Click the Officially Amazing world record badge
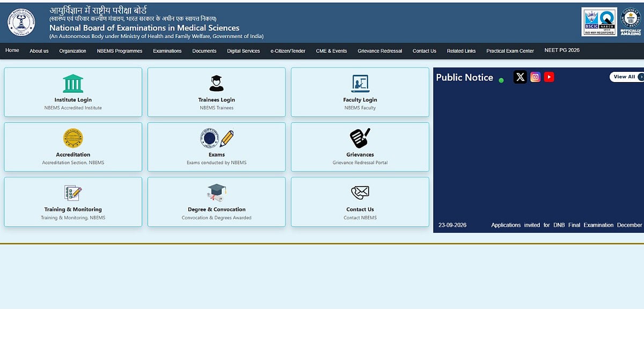Viewport: 644px width, 362px height. [x=631, y=21]
